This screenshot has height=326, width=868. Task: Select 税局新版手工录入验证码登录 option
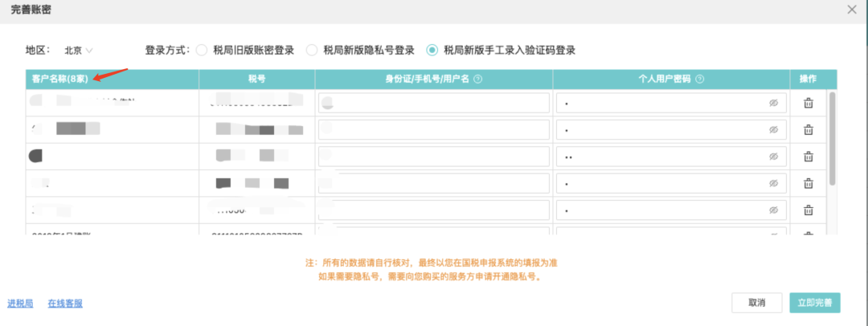click(432, 51)
